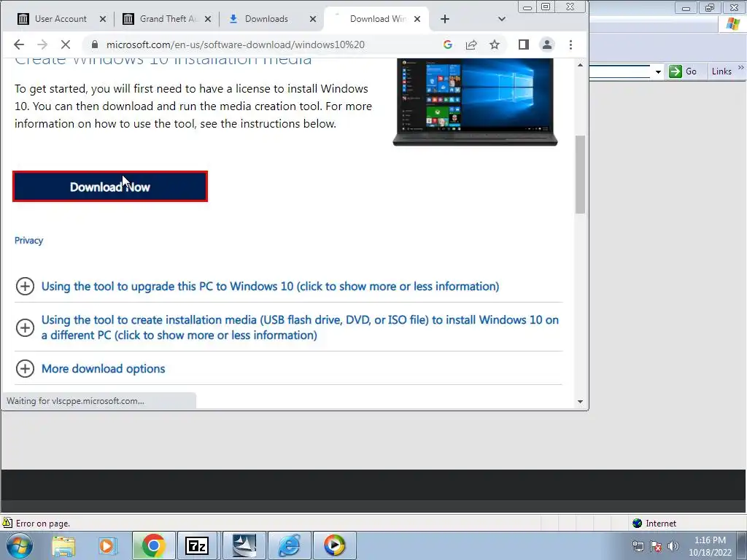Open the Chrome profile avatar menu
747x560 pixels.
[x=547, y=44]
